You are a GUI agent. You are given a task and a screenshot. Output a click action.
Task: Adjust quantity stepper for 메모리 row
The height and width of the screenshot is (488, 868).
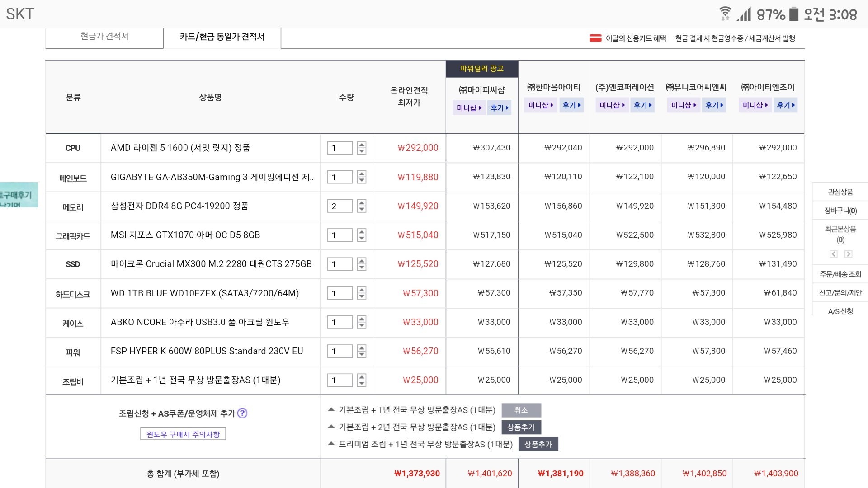point(362,206)
